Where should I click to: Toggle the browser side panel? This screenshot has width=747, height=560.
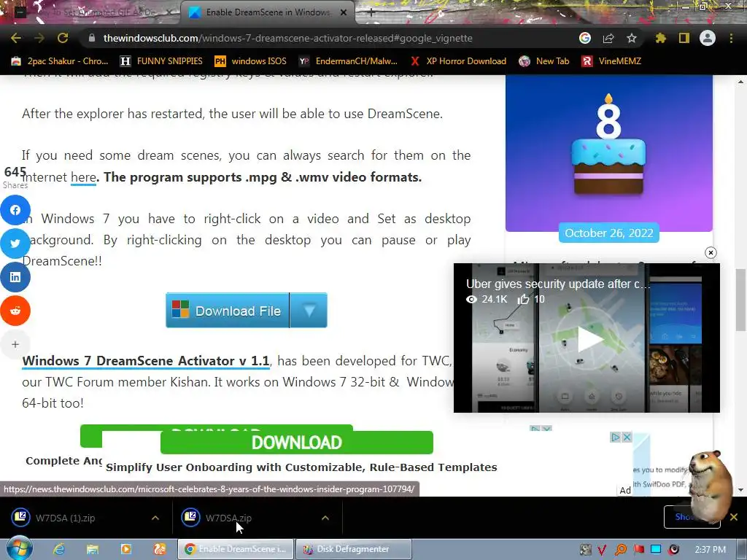click(x=684, y=38)
